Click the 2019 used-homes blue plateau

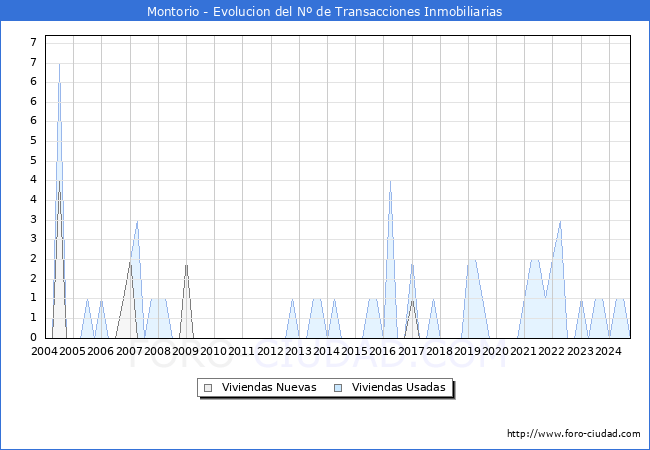point(472,261)
